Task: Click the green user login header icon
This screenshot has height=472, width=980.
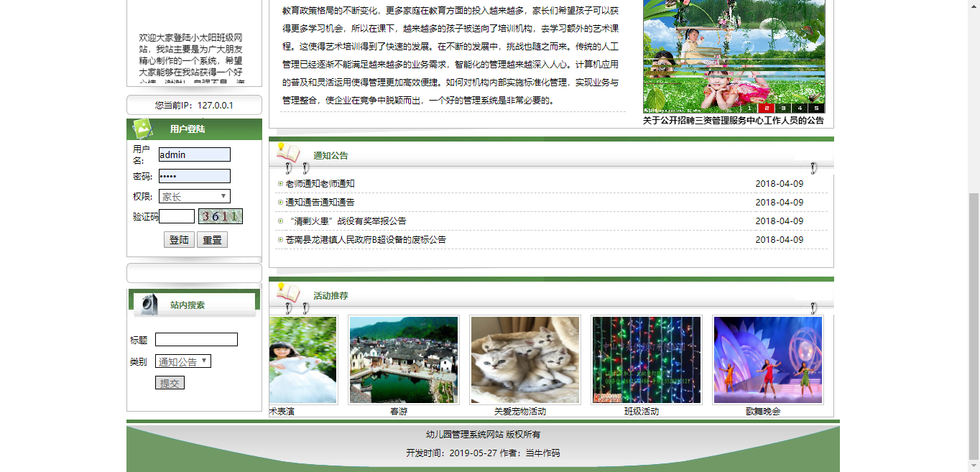Action: point(142,128)
